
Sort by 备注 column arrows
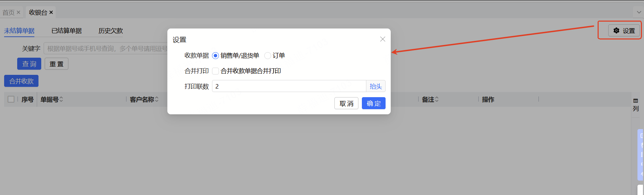tap(437, 99)
